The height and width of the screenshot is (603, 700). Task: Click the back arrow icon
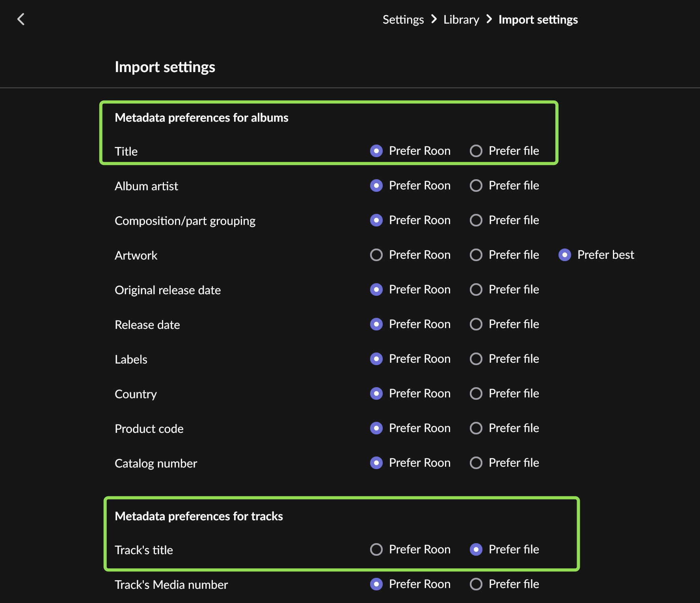pyautogui.click(x=21, y=19)
